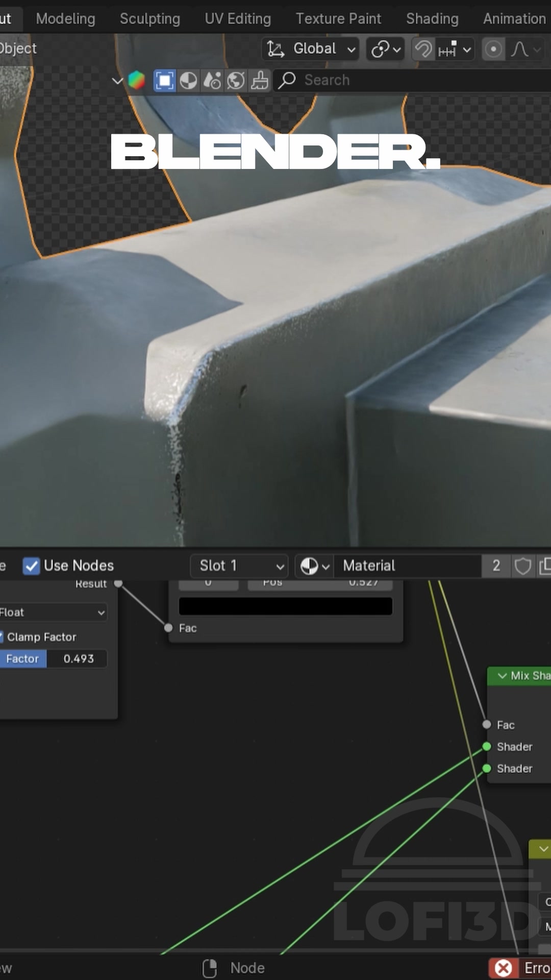Click the material user count 2 button

pos(496,566)
